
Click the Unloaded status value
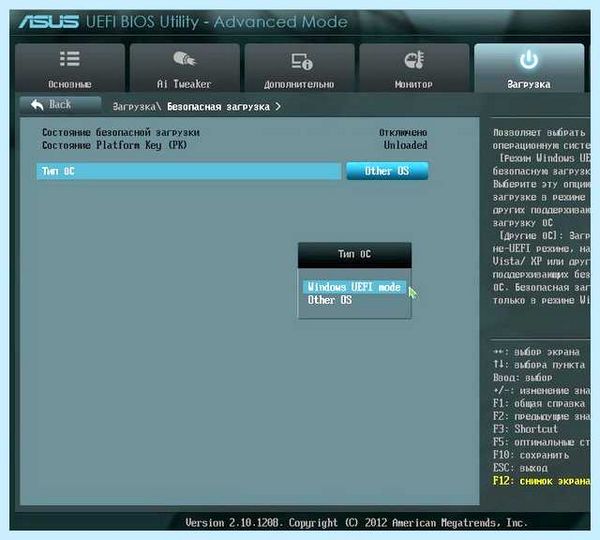point(405,145)
